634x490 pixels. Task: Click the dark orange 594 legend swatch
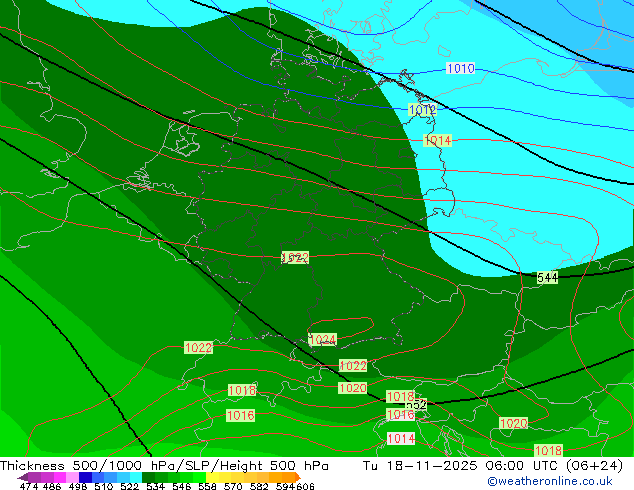pyautogui.click(x=288, y=477)
